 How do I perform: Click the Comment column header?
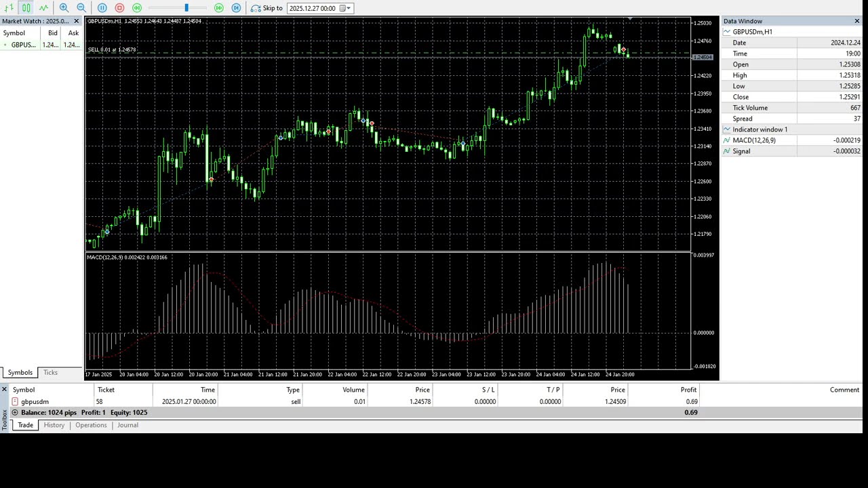coord(781,390)
